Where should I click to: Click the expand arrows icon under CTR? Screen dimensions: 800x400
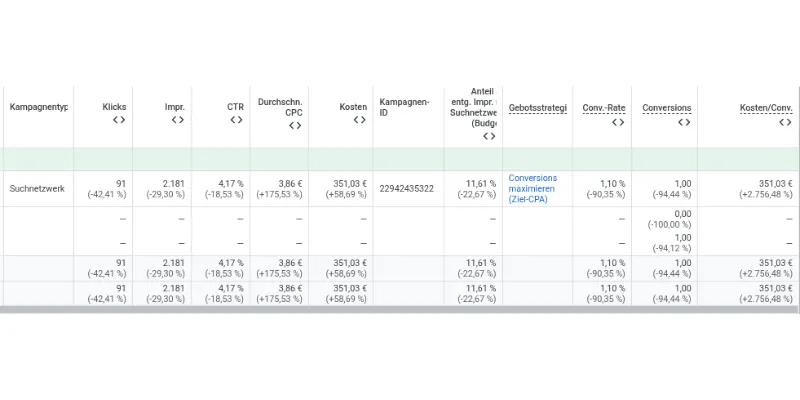236,120
